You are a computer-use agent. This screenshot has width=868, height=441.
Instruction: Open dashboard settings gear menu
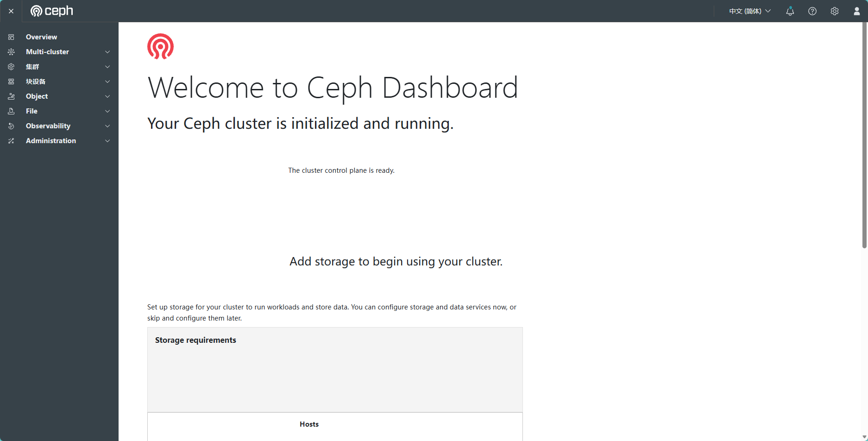pyautogui.click(x=835, y=11)
